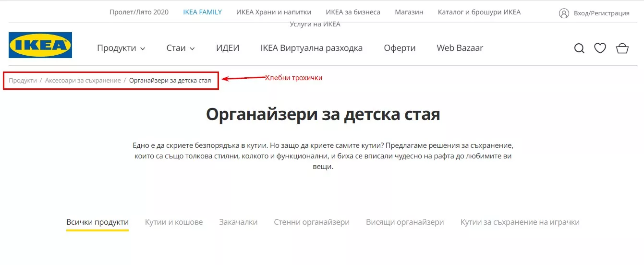Switch to Стенни органайзери tab
The height and width of the screenshot is (265, 644).
click(x=312, y=222)
